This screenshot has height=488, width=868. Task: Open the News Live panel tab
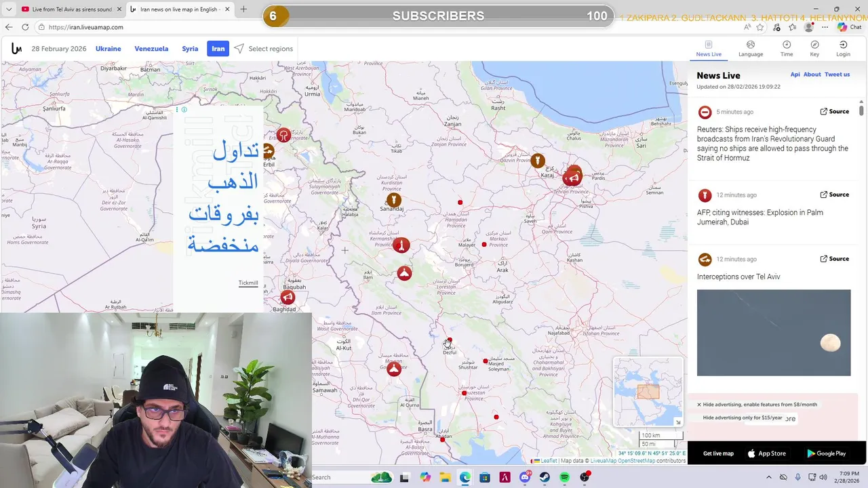[708, 49]
